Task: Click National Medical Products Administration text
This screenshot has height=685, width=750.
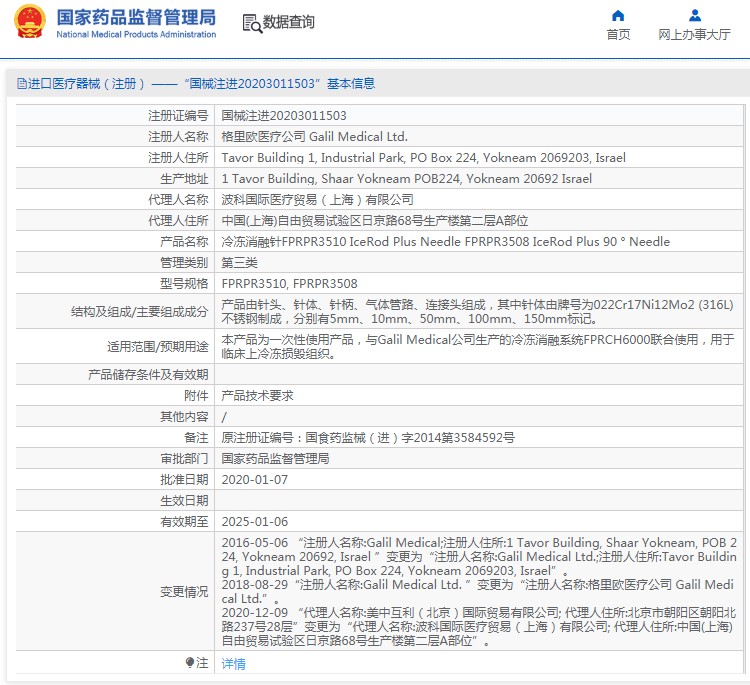Action: (136, 34)
